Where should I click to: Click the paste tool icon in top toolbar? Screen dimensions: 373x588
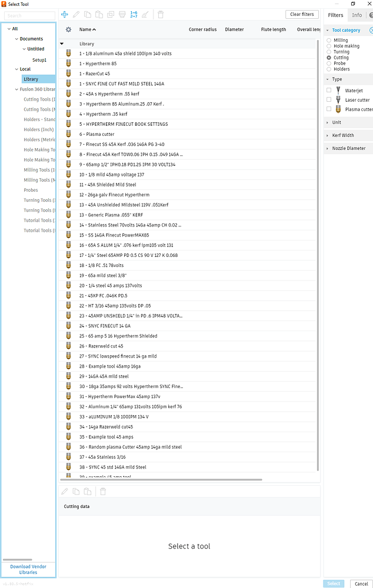99,14
